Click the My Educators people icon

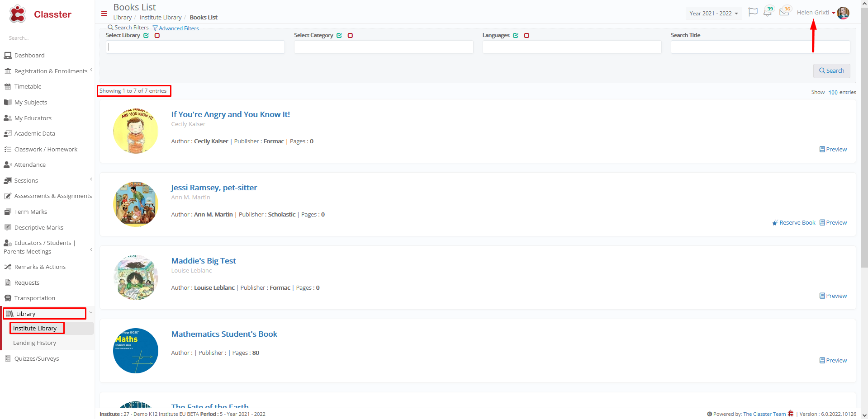(x=8, y=118)
